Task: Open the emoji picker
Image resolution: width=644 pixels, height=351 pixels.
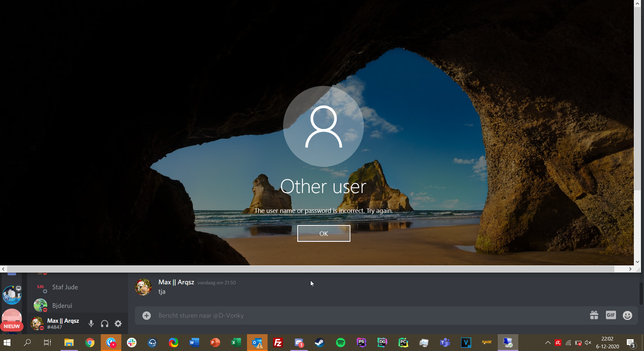Action: [627, 315]
